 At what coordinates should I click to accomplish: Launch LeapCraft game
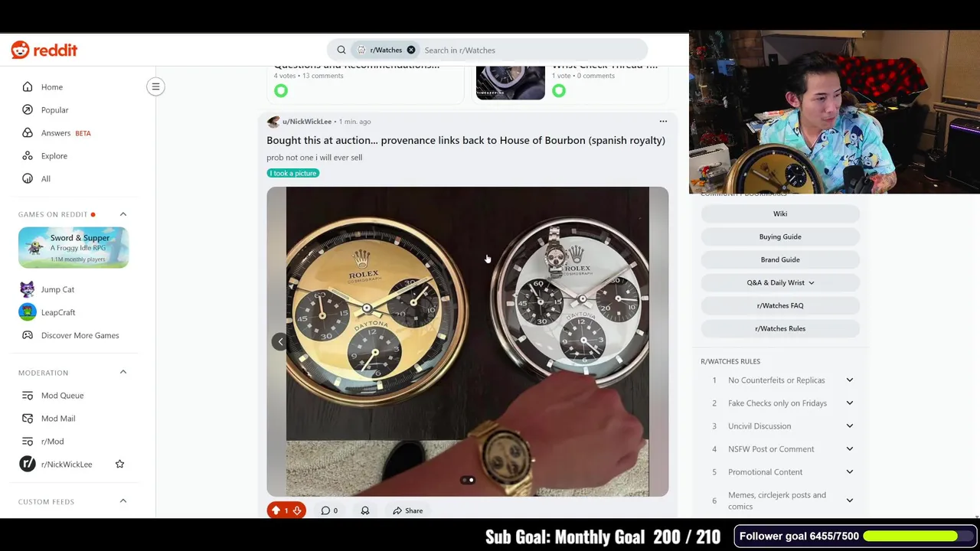point(58,312)
